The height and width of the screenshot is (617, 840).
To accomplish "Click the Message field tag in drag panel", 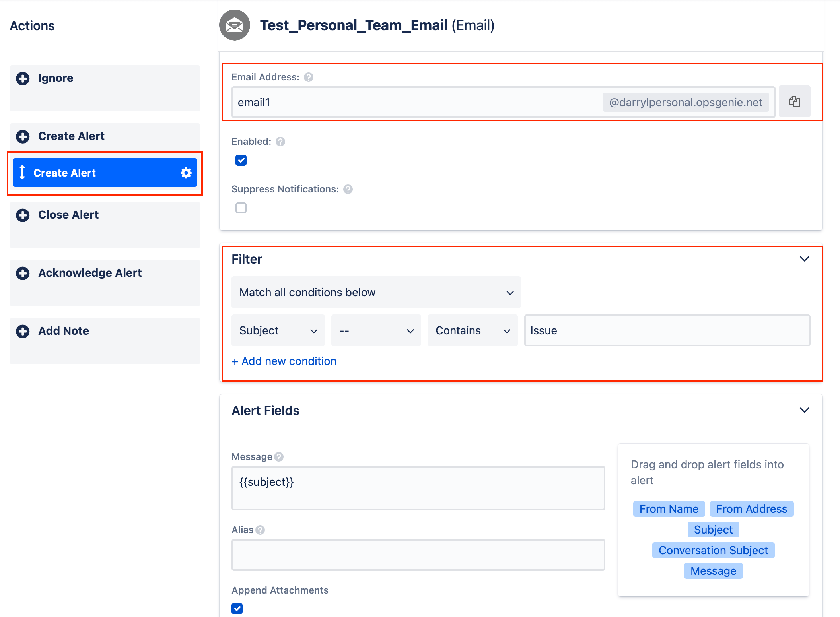I will click(x=713, y=571).
